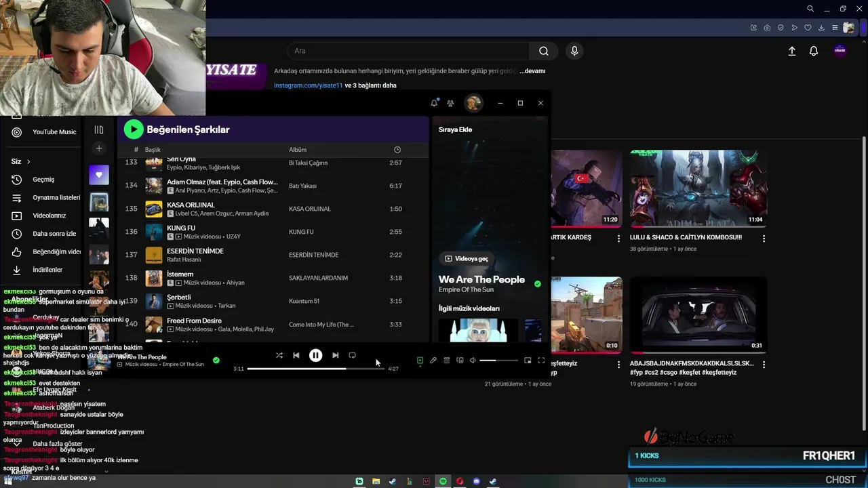Select Şerbetli song by Tarkan

tap(273, 301)
